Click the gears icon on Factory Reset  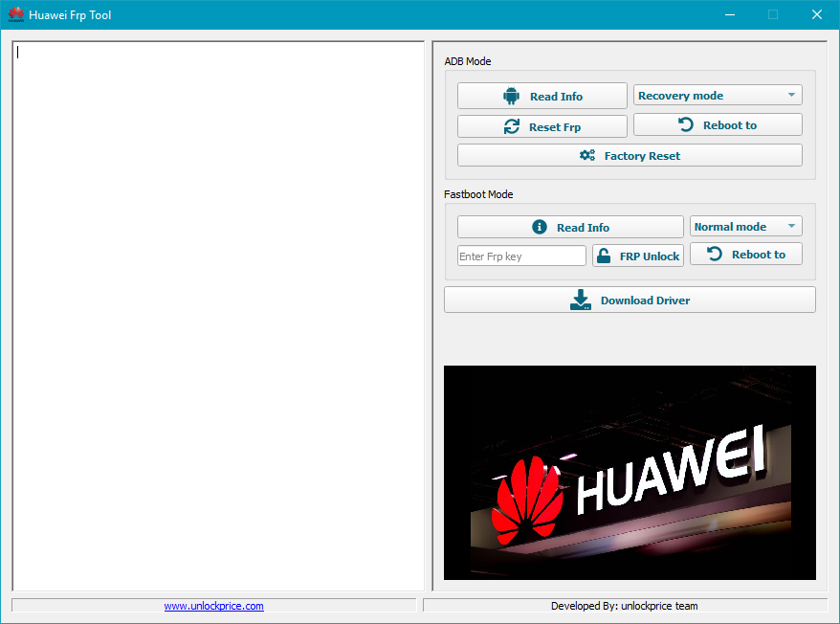click(587, 155)
